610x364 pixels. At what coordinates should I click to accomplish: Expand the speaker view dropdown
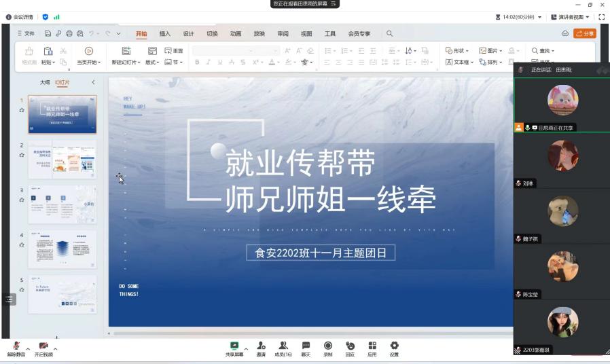(571, 17)
